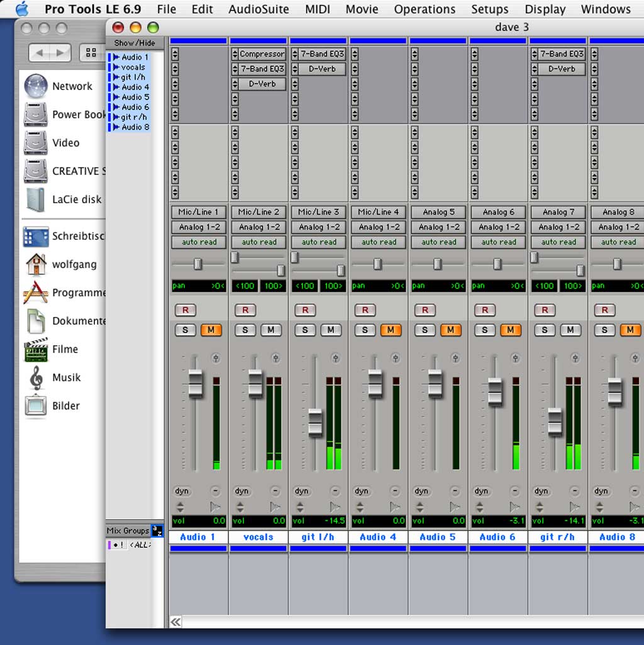Click the git l/h track name button
Image resolution: width=644 pixels, height=645 pixels.
tap(318, 537)
